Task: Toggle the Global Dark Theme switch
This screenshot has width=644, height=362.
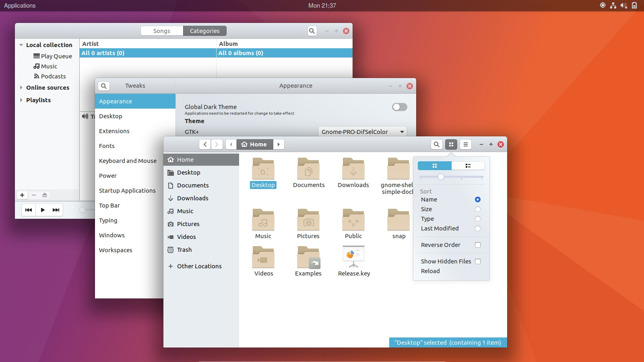Action: point(400,107)
